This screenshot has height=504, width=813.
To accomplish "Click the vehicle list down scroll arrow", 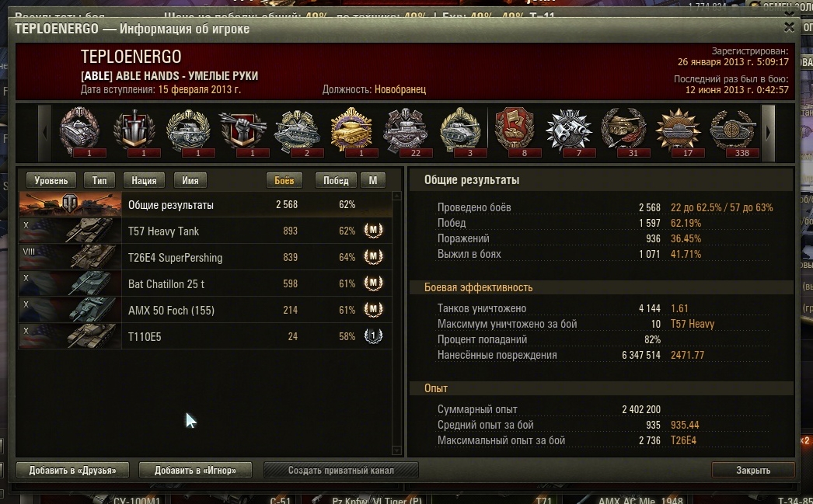I will 397,450.
